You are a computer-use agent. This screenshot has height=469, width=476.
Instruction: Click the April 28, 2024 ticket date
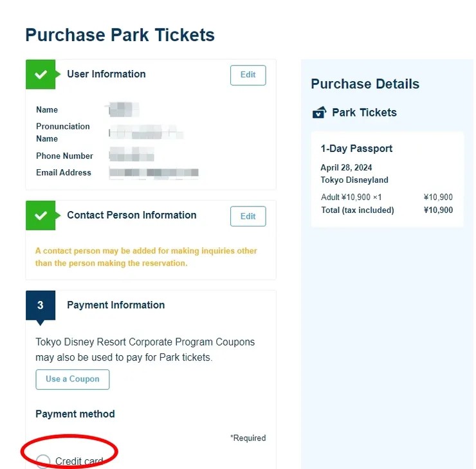346,168
